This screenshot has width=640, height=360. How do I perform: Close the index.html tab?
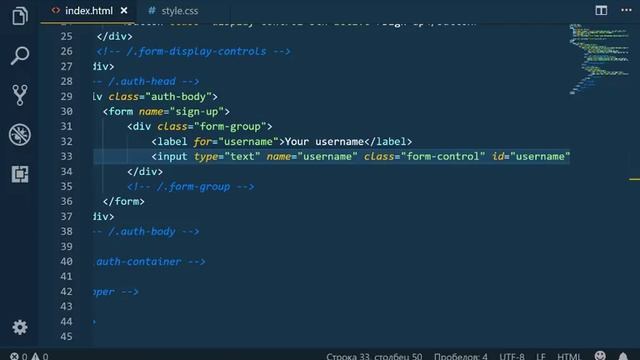(124, 11)
